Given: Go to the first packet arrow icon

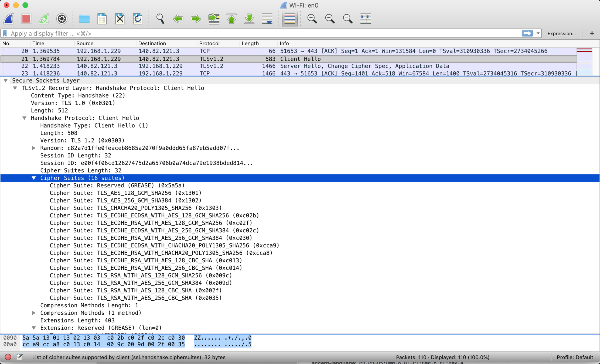Looking at the screenshot, I should (231, 19).
